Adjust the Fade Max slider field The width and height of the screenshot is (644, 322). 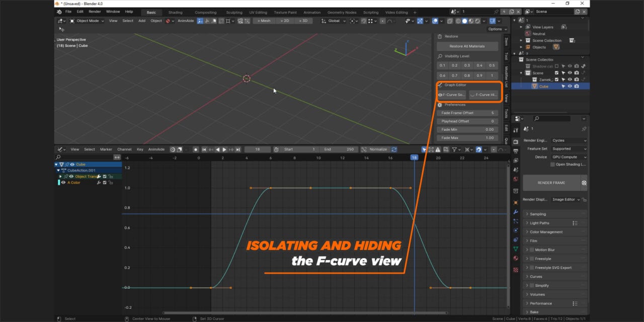(x=467, y=137)
